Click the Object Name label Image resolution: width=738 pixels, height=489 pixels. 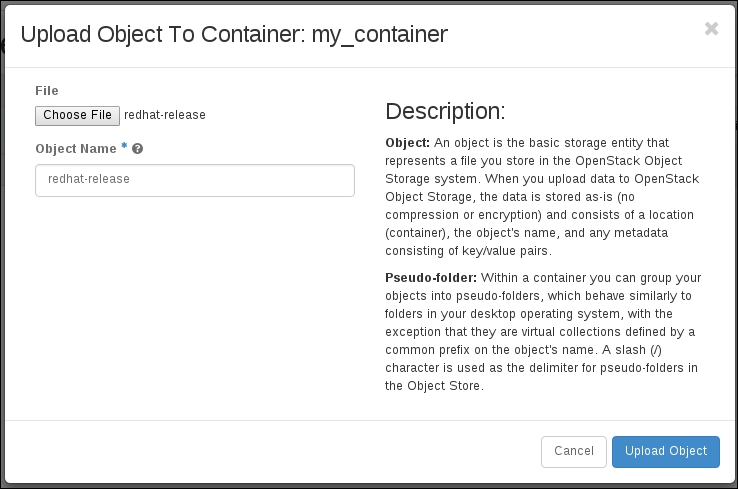point(75,148)
